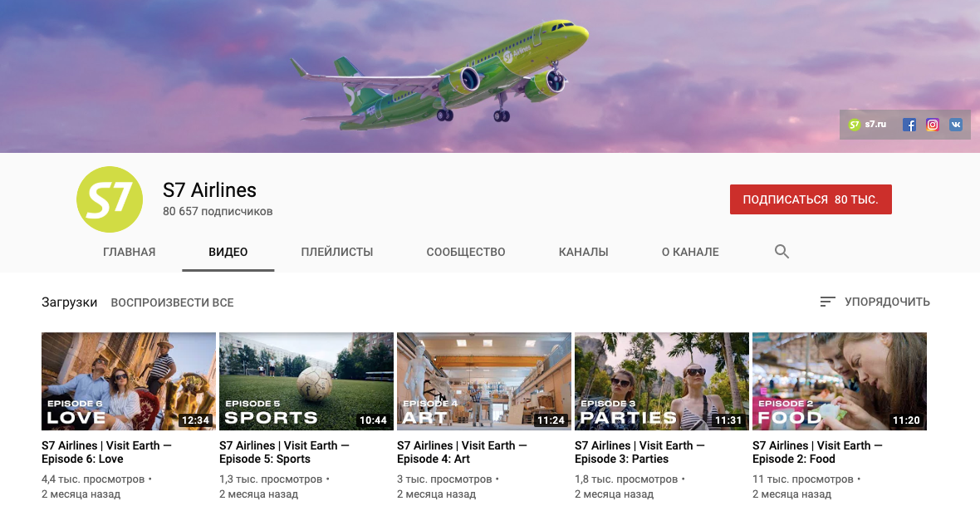This screenshot has width=980, height=516.
Task: Open the VK icon link in banner
Action: click(956, 125)
